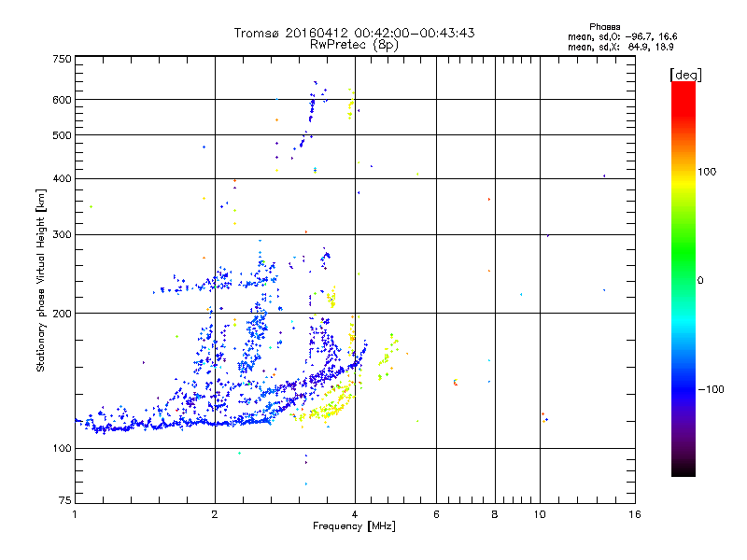Select the 'mean, sd,O: -96.7, 16.6' line

(622, 36)
